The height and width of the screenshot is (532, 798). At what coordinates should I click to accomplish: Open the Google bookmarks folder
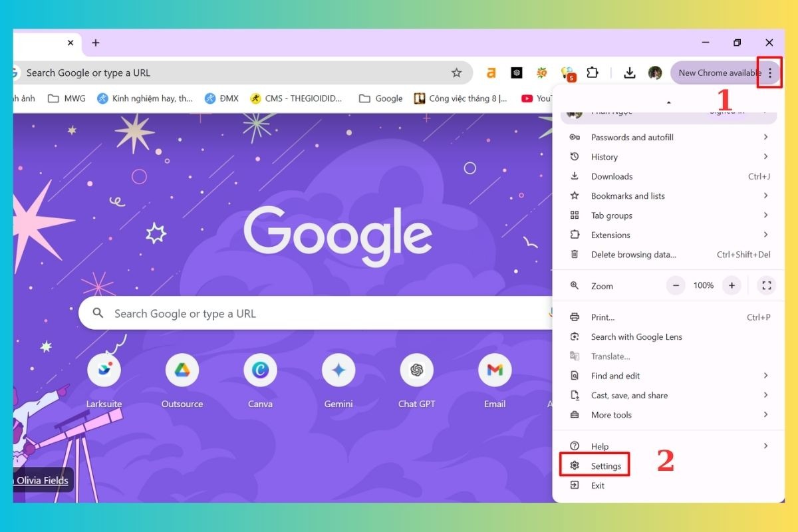pos(380,98)
